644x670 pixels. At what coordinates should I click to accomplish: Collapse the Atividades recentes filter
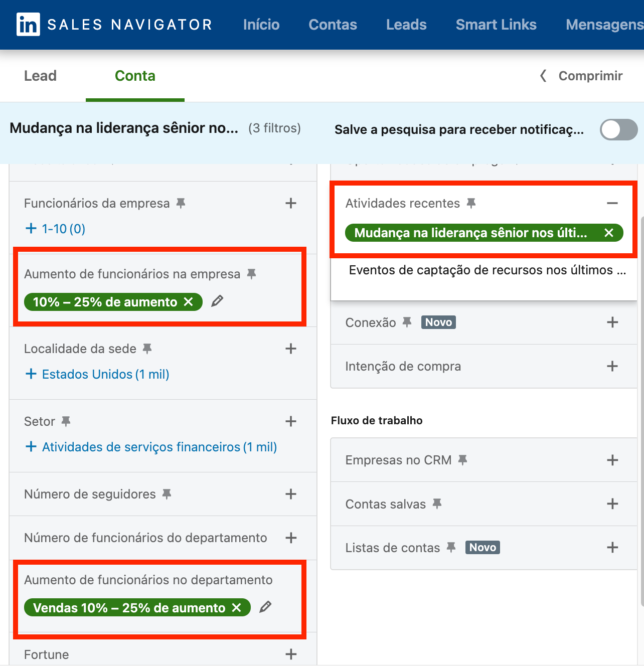(x=612, y=203)
